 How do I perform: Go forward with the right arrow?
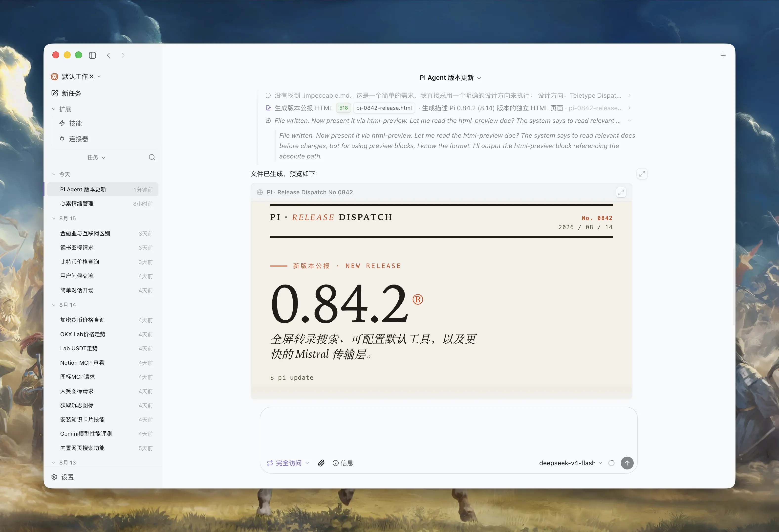click(x=123, y=55)
